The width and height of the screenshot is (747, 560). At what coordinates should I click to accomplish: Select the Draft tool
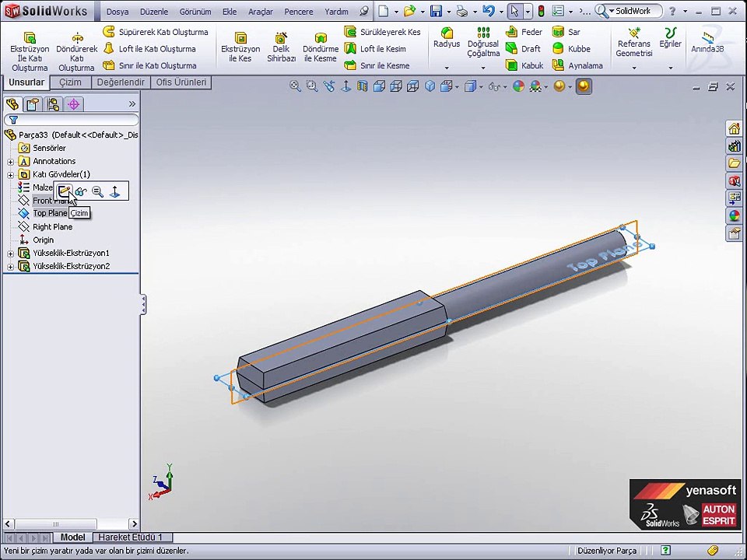(523, 48)
